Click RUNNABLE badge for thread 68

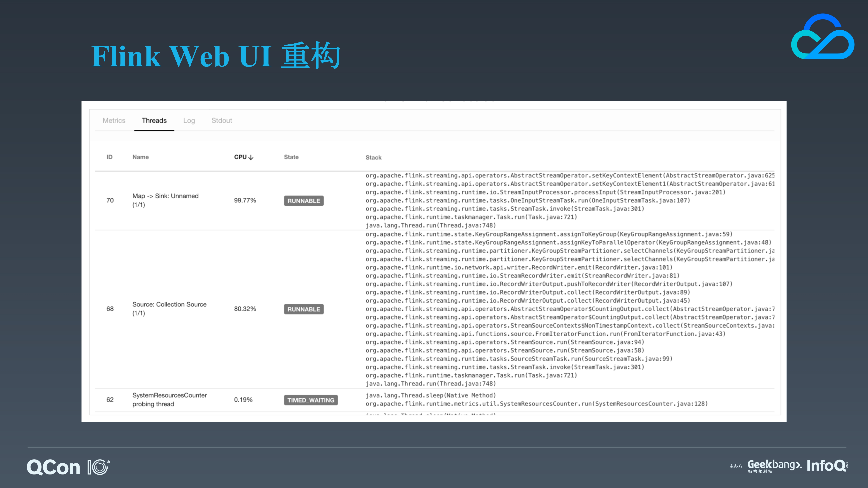(304, 309)
